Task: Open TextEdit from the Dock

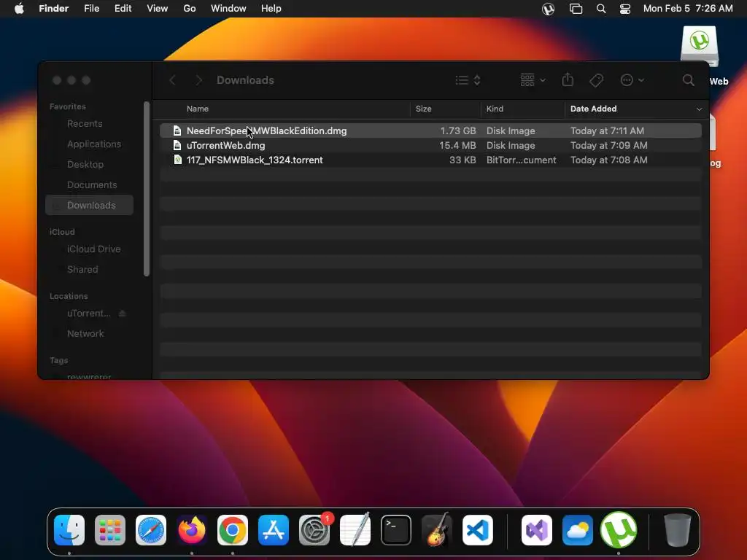Action: coord(355,530)
